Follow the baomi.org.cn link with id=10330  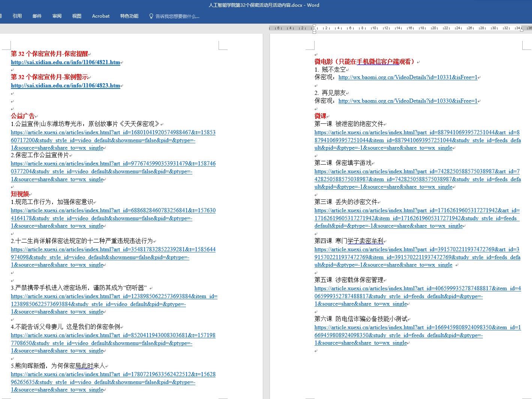tap(408, 101)
